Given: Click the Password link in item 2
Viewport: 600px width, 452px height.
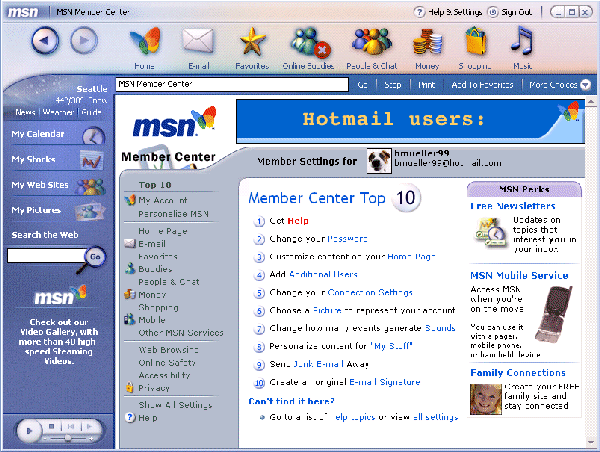Looking at the screenshot, I should (347, 239).
